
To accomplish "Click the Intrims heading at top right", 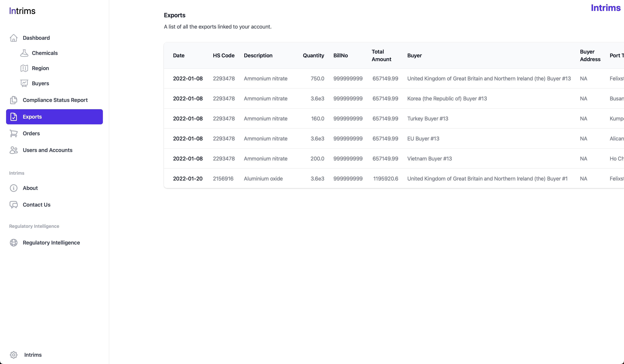I will tap(605, 8).
